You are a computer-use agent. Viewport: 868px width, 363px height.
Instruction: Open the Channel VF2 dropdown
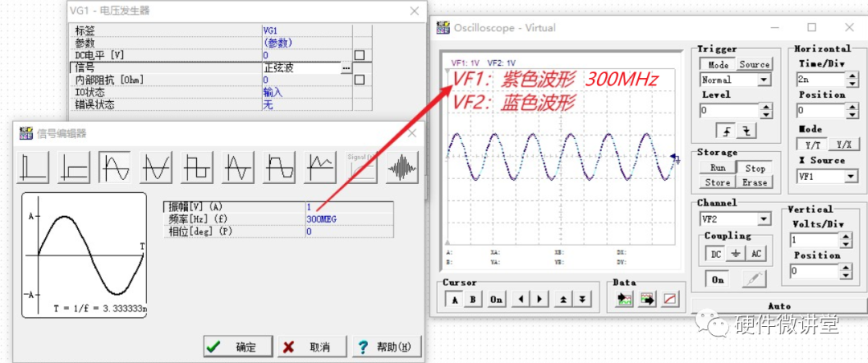point(764,218)
